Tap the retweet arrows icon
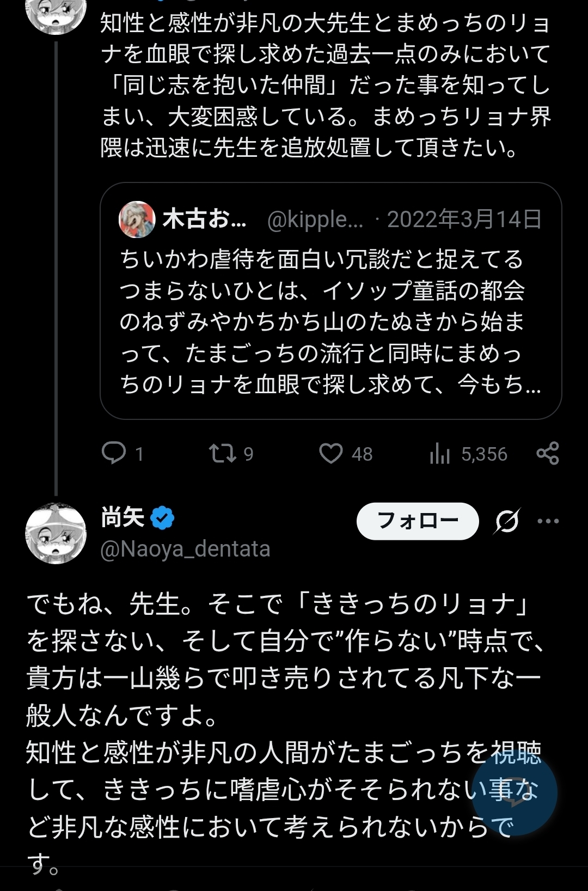Viewport: 588px width, 891px height. click(x=223, y=453)
